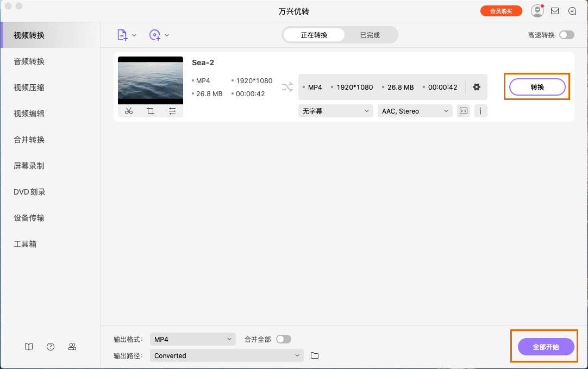The width and height of the screenshot is (588, 369).
Task: Open the 无字幕 subtitle dropdown
Action: pyautogui.click(x=335, y=111)
